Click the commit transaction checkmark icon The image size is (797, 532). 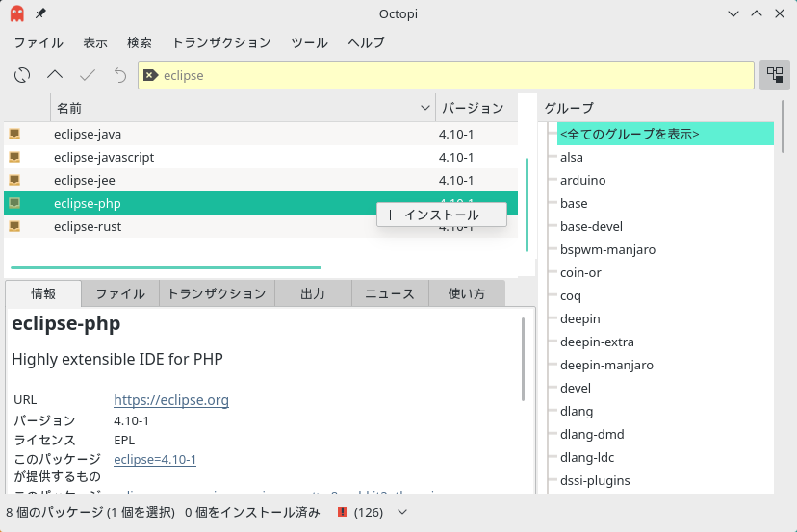click(x=88, y=75)
